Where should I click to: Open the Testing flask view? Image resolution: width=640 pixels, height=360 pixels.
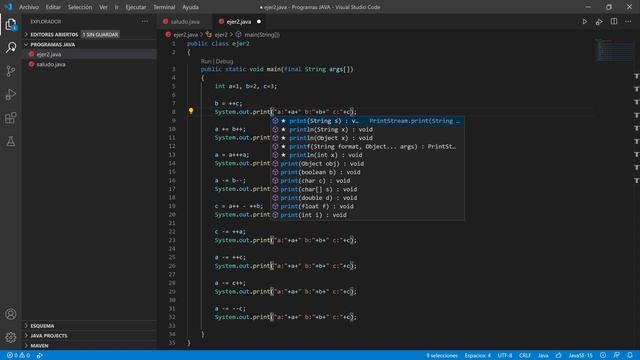[11, 141]
